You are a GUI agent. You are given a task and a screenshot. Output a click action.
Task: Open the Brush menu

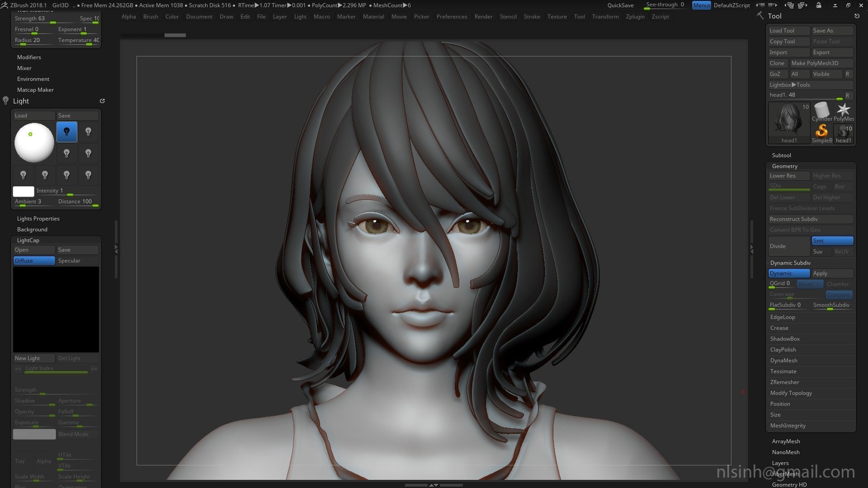click(151, 17)
